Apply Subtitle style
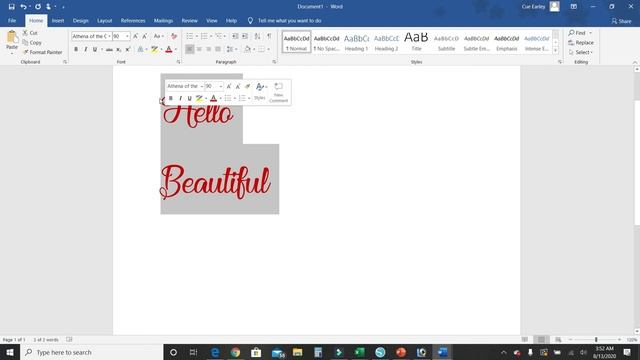Image resolution: width=640 pixels, height=360 pixels. 446,42
